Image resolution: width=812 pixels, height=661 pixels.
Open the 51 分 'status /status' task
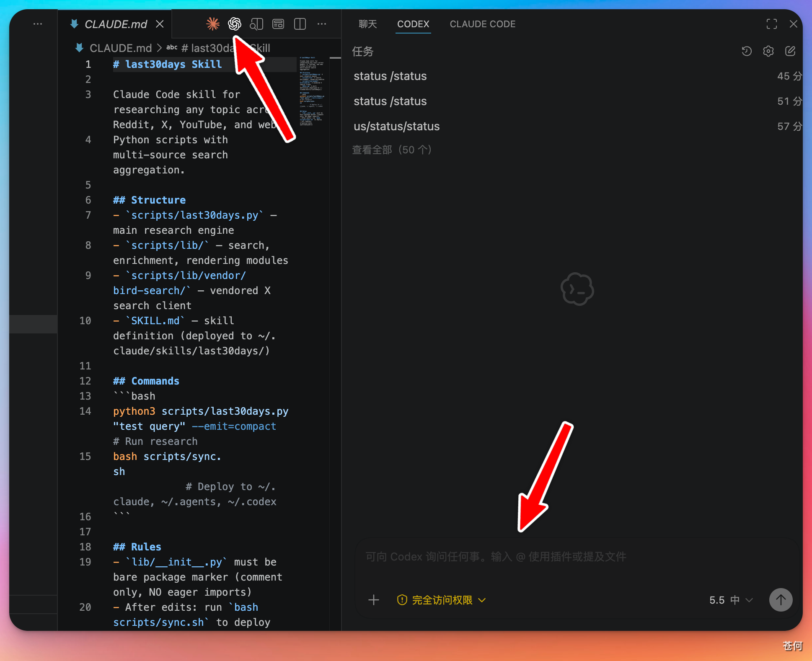[x=577, y=101]
